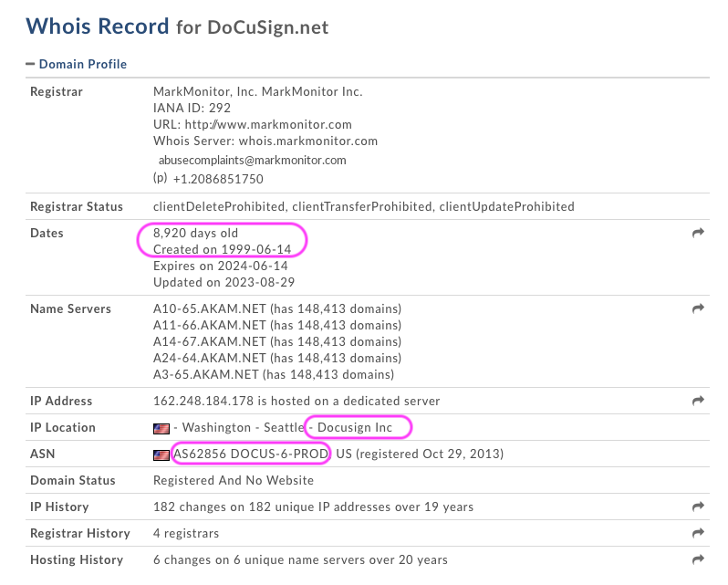Click name server A11-66.AKAM.NET
The image size is (728, 585).
pos(210,325)
